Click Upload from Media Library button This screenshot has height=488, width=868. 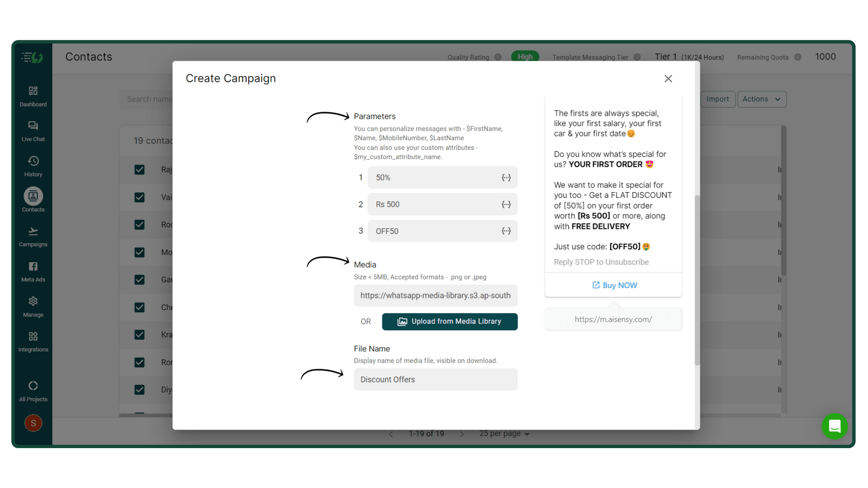point(450,322)
